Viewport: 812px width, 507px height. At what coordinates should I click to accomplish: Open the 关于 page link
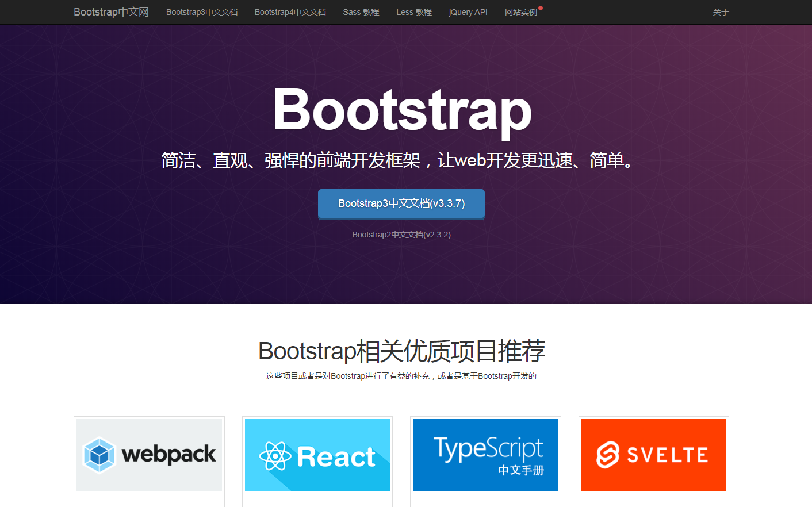pyautogui.click(x=721, y=12)
